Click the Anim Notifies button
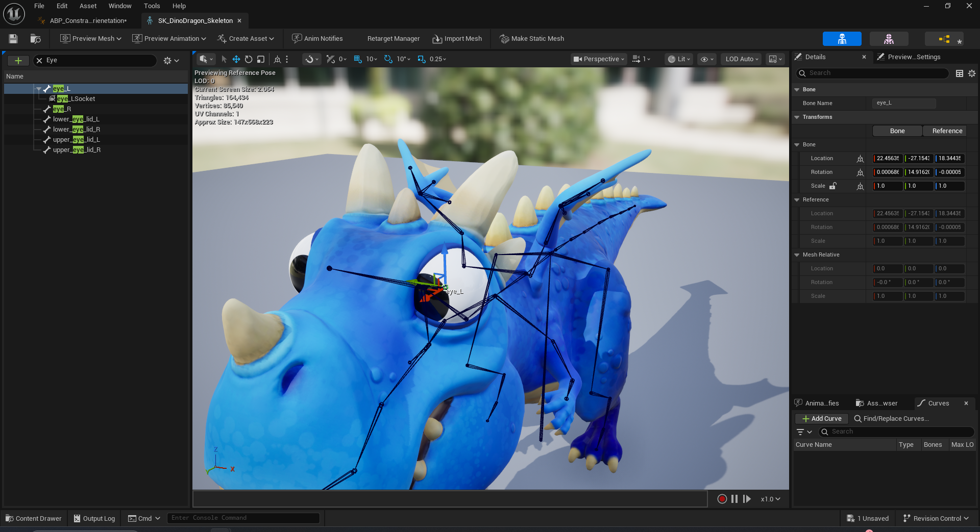Screen dimensions: 980x532 [x=317, y=39]
